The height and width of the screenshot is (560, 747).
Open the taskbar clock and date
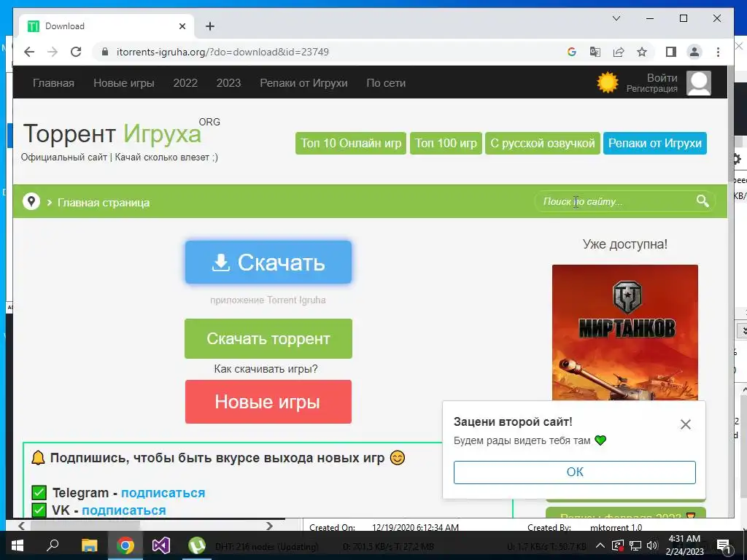pyautogui.click(x=684, y=545)
